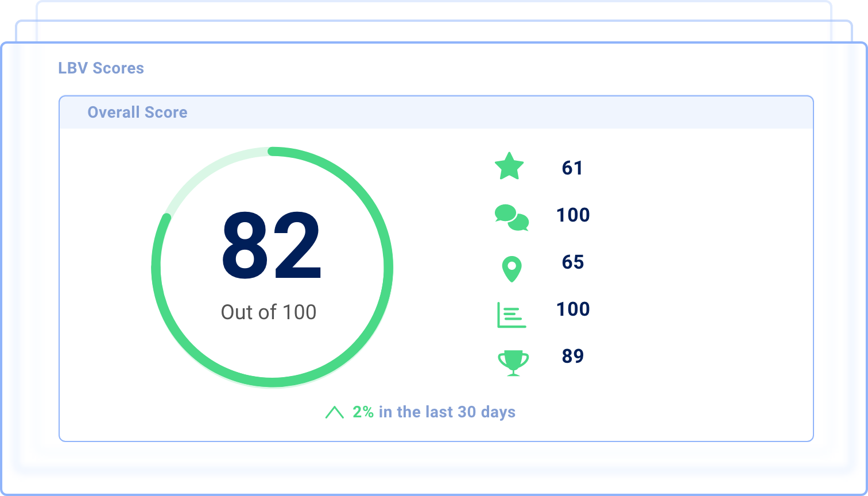Image resolution: width=868 pixels, height=496 pixels.
Task: Select the rearmost stacked card edge
Action: (x=433, y=10)
